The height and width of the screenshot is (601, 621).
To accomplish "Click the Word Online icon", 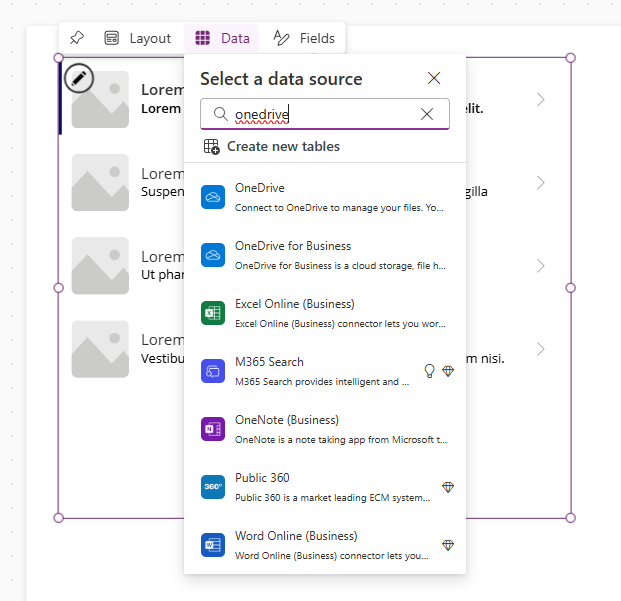I will click(x=213, y=545).
